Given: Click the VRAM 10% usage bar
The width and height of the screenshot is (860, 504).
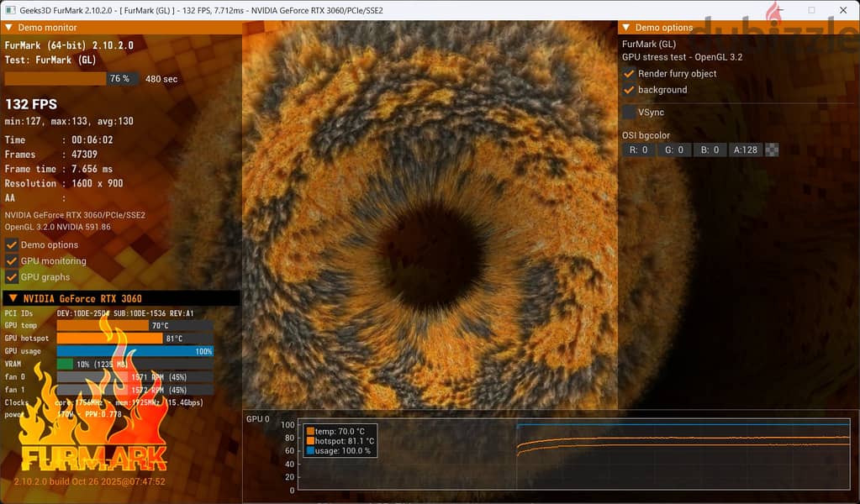Looking at the screenshot, I should click(x=135, y=364).
